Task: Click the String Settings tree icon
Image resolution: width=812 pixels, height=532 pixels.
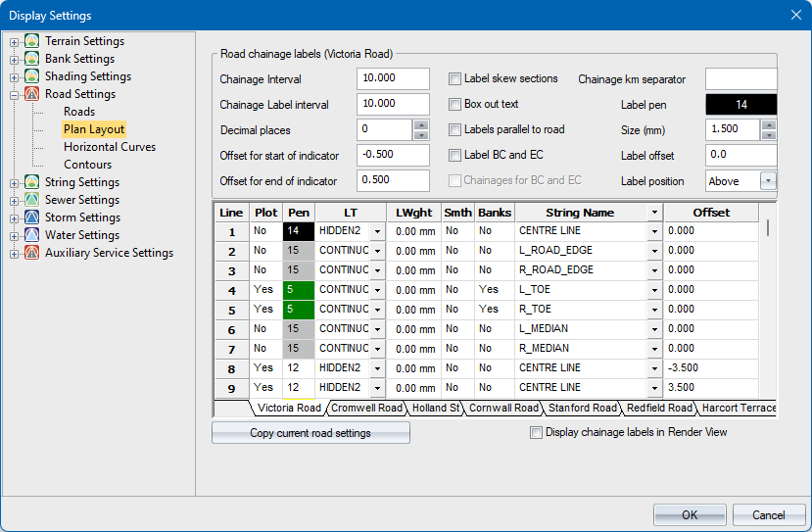Action: (x=32, y=182)
